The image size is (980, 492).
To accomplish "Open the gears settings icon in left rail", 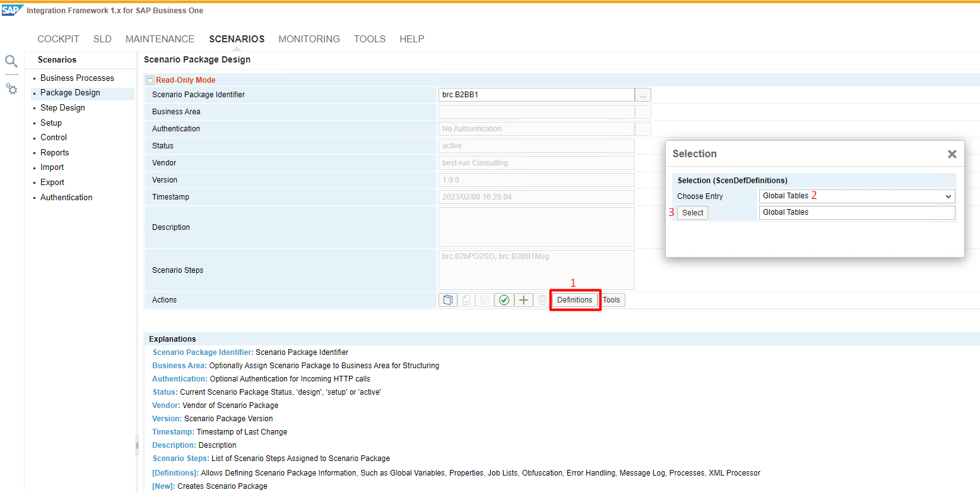I will point(11,89).
